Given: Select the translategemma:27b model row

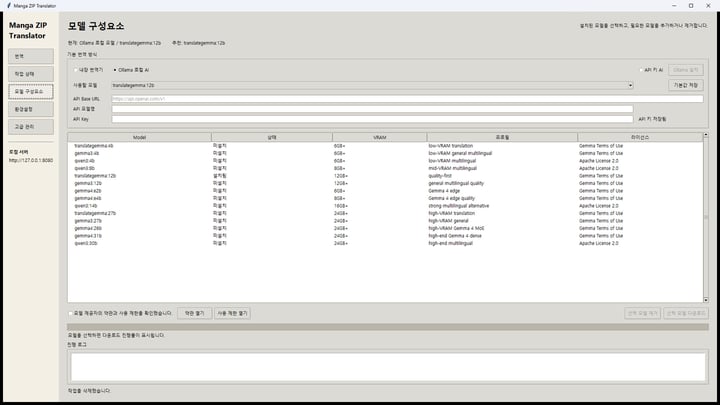Looking at the screenshot, I should tap(385, 214).
